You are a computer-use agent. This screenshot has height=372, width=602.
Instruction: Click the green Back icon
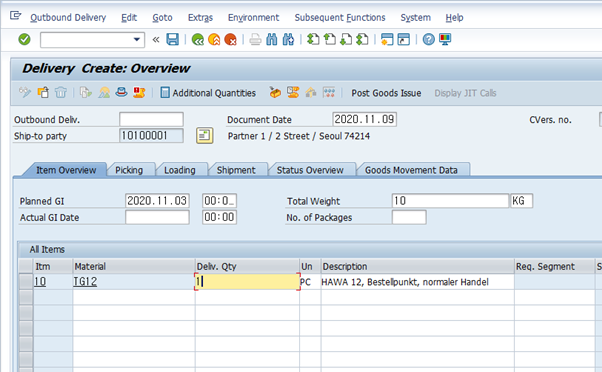(198, 39)
